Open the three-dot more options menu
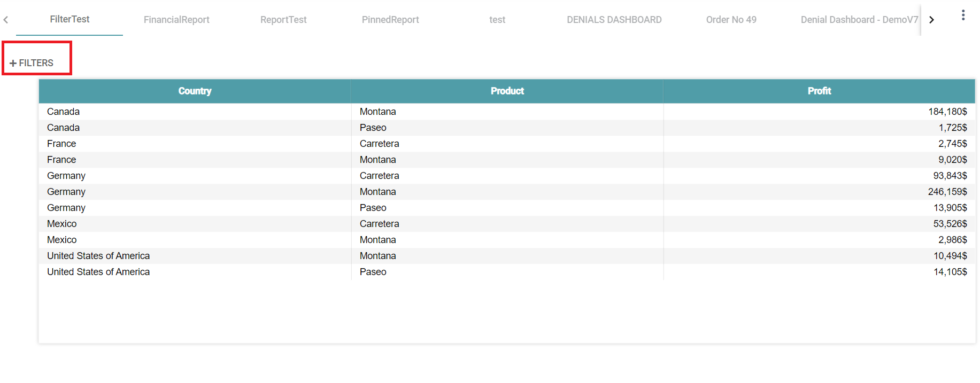This screenshot has width=980, height=383. click(963, 15)
